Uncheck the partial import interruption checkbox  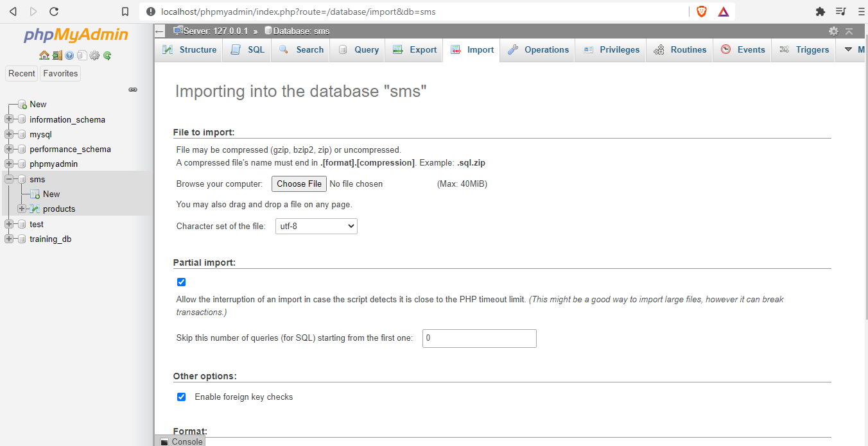[181, 282]
